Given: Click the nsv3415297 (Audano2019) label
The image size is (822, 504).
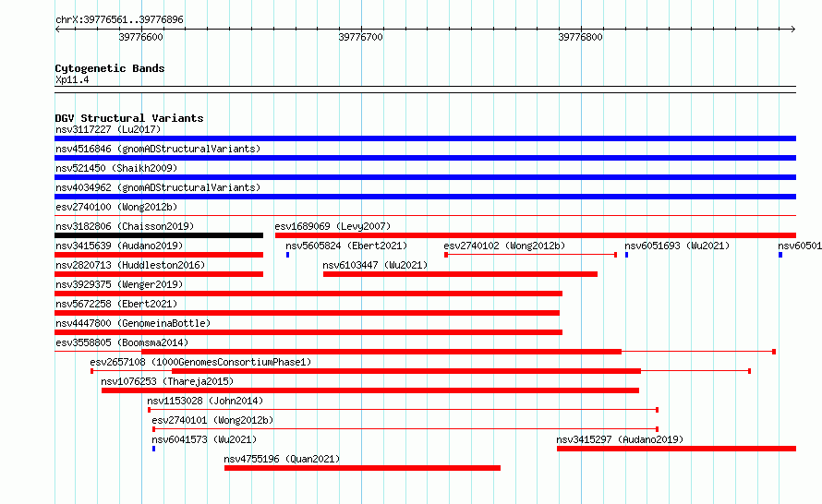Looking at the screenshot, I should [620, 439].
